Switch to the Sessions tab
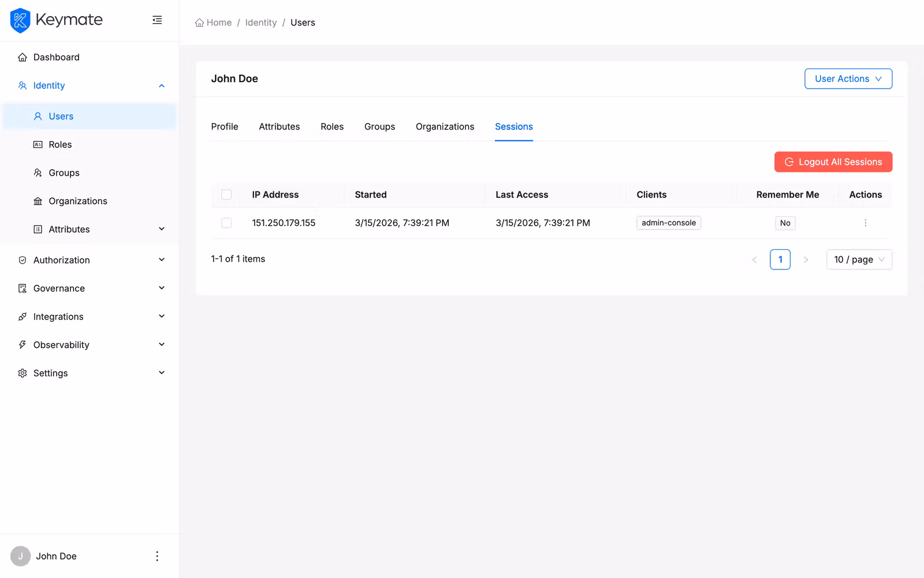The image size is (924, 578). click(x=513, y=127)
